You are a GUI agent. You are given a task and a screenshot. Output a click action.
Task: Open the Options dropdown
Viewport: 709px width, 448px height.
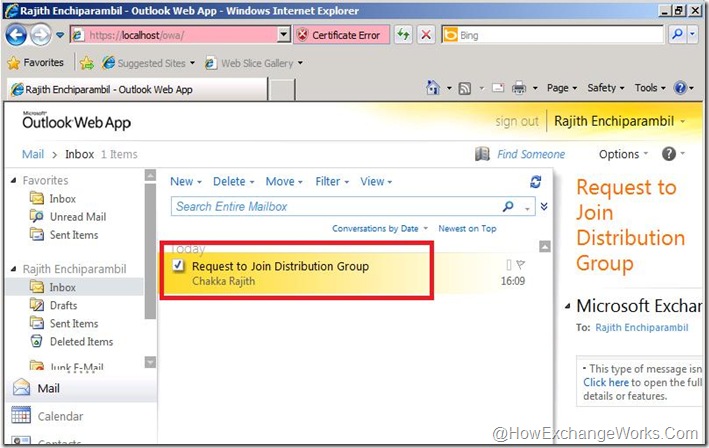tap(623, 154)
